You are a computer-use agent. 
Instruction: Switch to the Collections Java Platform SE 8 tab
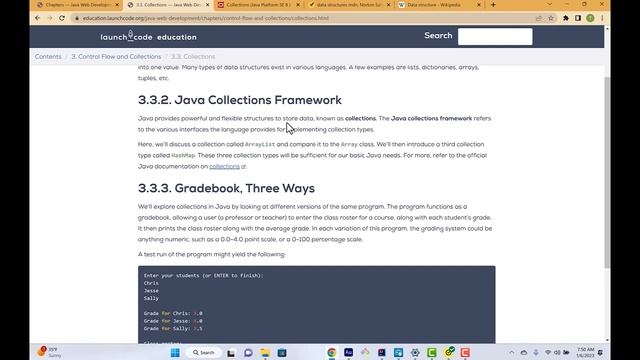259,5
